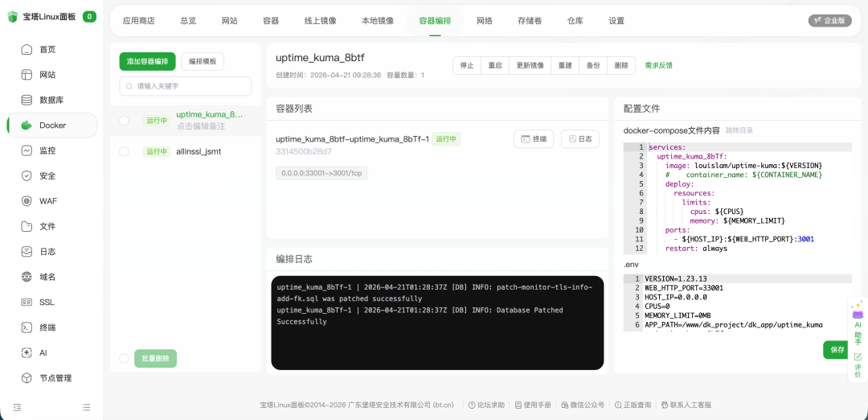Viewport: 868px width, 420px height.
Task: Open the 安全 shield sidebar icon
Action: click(x=27, y=176)
